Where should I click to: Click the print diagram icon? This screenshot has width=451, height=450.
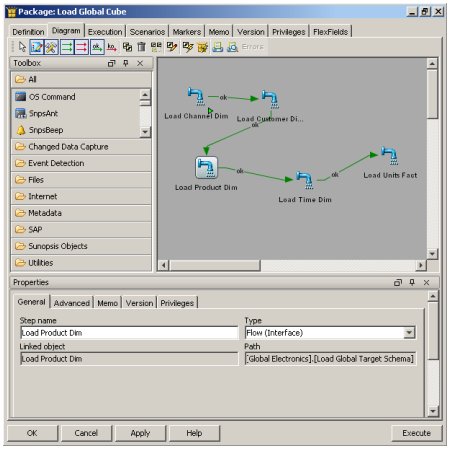pos(217,47)
